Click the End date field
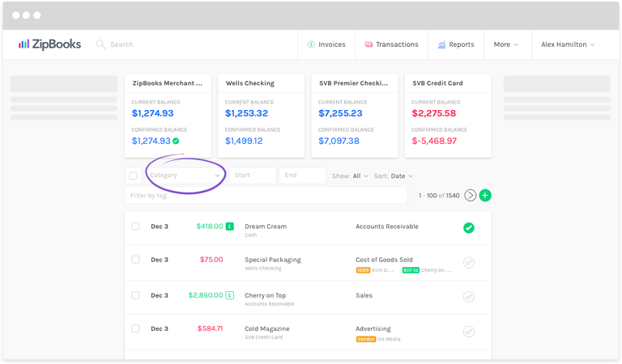Image resolution: width=622 pixels, height=364 pixels. pyautogui.click(x=303, y=176)
